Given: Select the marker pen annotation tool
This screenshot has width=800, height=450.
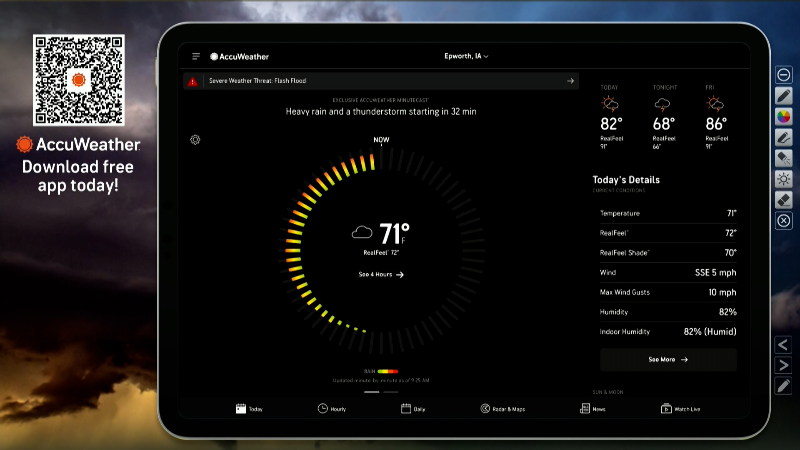Looking at the screenshot, I should click(784, 138).
